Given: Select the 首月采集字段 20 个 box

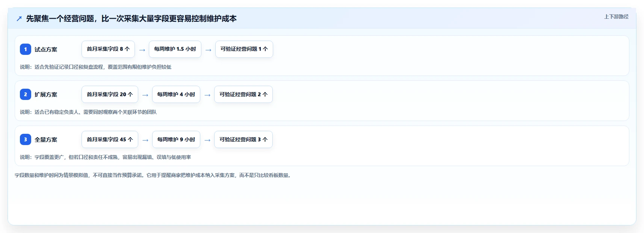Looking at the screenshot, I should coord(110,94).
